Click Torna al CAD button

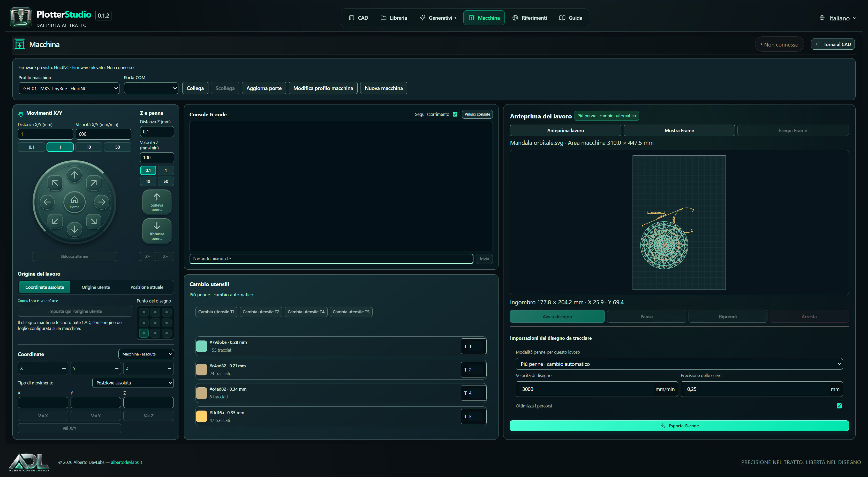[833, 44]
